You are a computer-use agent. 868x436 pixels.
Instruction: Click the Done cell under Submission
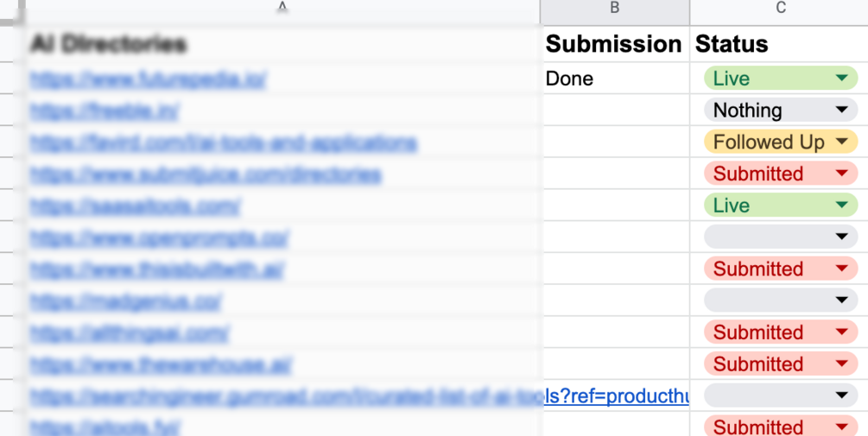(614, 79)
